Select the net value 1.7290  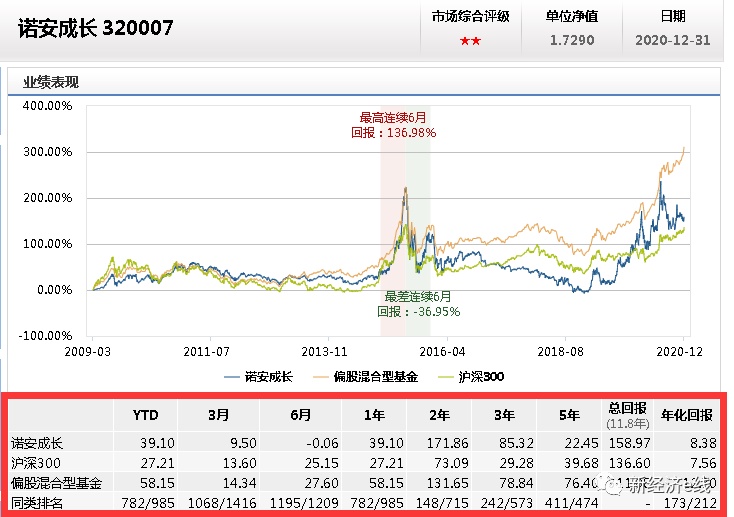pos(572,40)
